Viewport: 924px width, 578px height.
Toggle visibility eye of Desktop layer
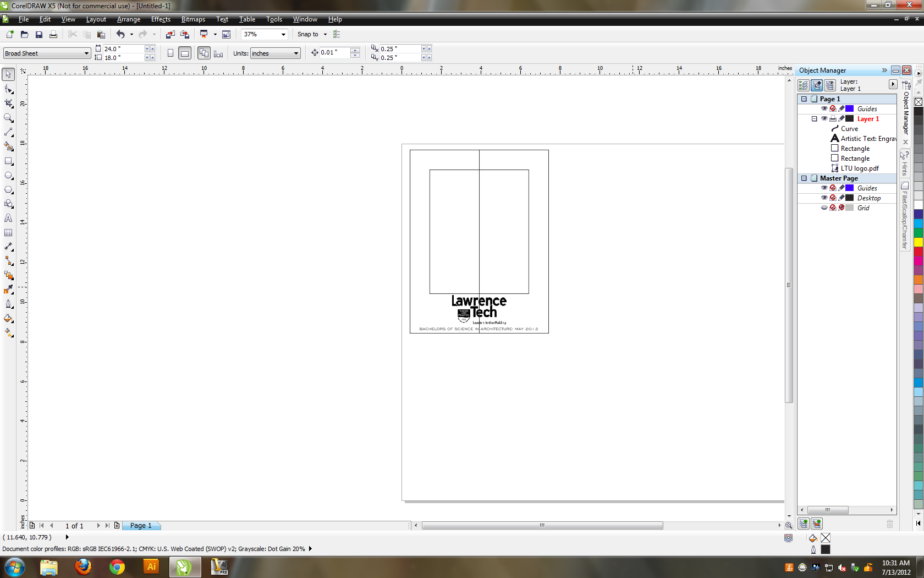point(824,198)
